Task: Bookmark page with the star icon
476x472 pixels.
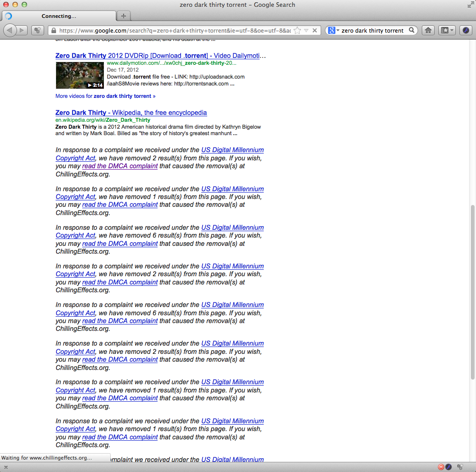Action: tap(297, 30)
